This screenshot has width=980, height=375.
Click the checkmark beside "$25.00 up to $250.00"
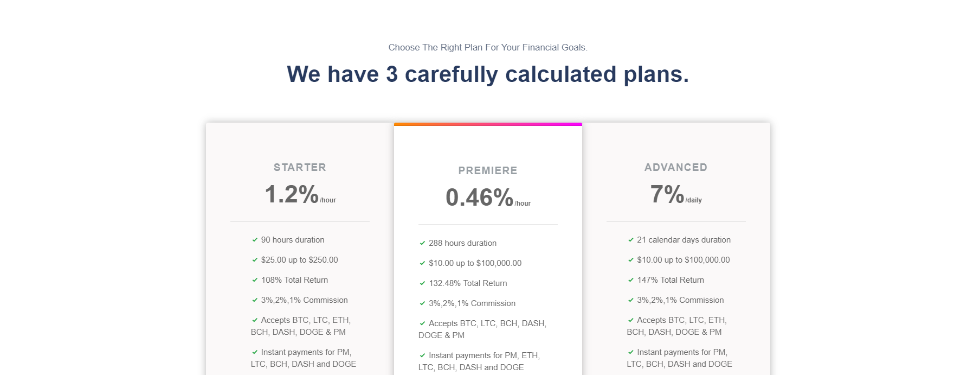(255, 260)
